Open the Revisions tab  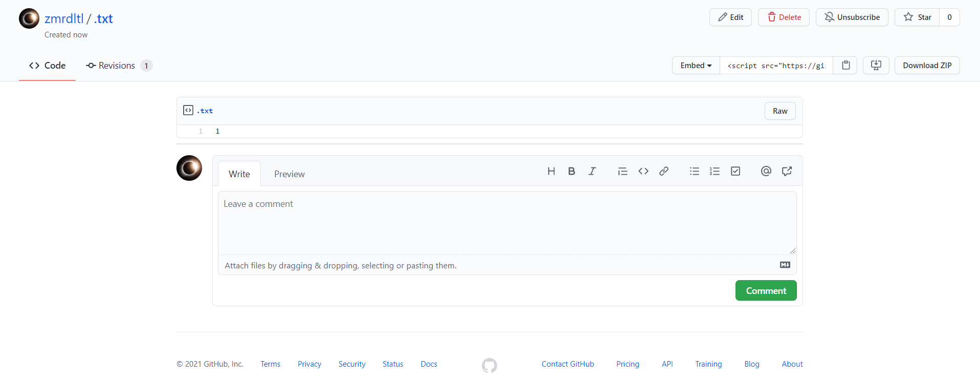(119, 66)
